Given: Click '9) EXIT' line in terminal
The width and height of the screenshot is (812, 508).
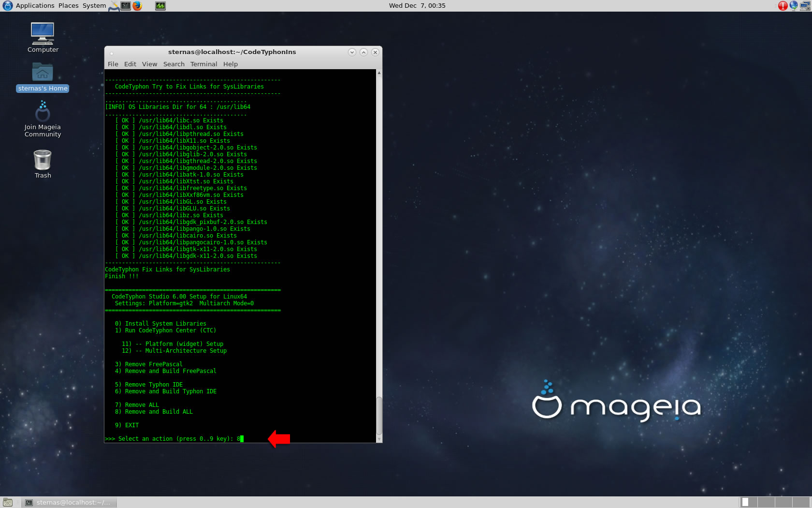Looking at the screenshot, I should click(x=127, y=425).
